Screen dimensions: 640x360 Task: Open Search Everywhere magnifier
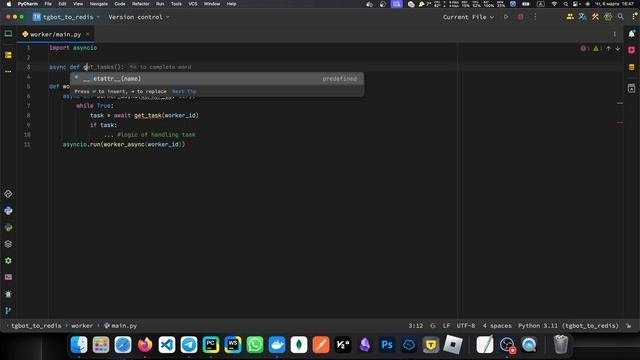621,17
